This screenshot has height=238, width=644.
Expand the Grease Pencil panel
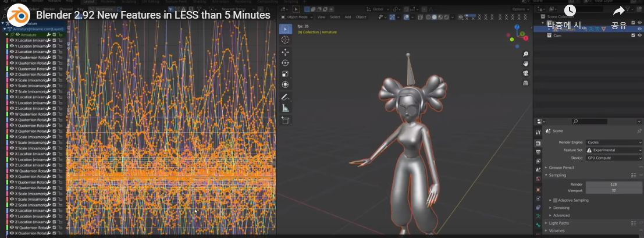point(561,168)
